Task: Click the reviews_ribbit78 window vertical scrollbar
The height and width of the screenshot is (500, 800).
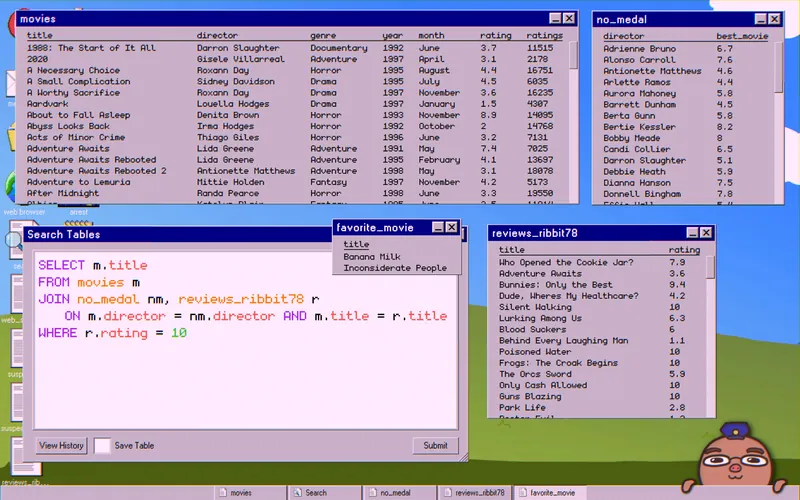Action: click(710, 336)
